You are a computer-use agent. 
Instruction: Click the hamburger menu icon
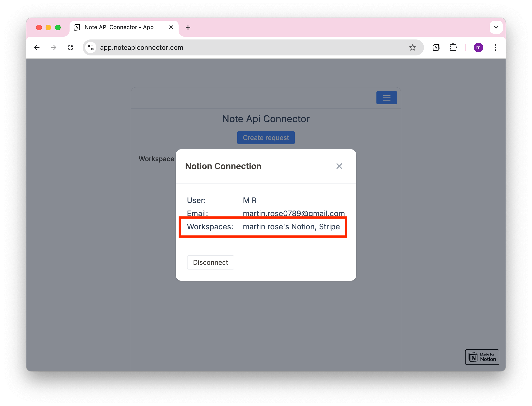coord(387,98)
